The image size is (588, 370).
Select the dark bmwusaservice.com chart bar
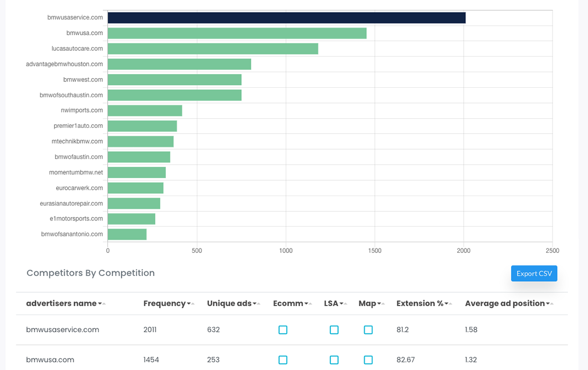pos(286,17)
